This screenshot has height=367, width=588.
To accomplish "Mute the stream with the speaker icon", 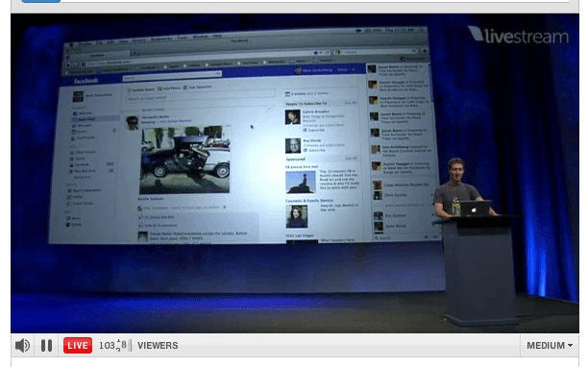I will coord(22,345).
